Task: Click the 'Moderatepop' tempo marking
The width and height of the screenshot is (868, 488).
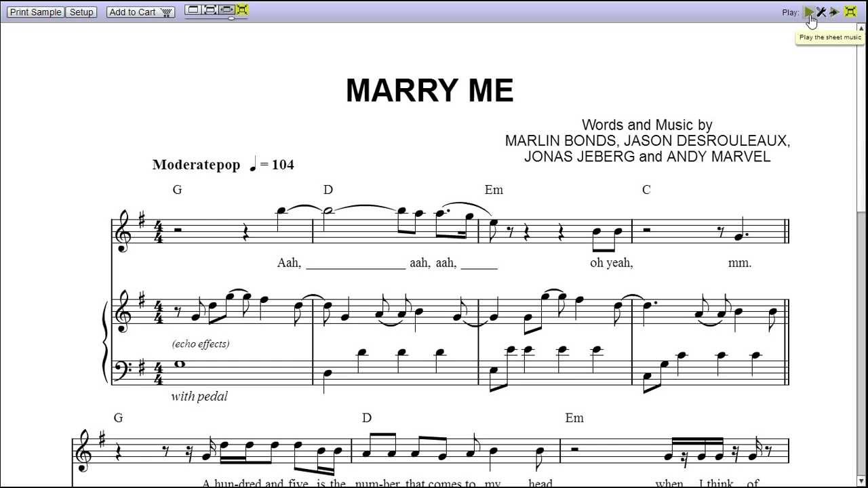Action: tap(197, 165)
